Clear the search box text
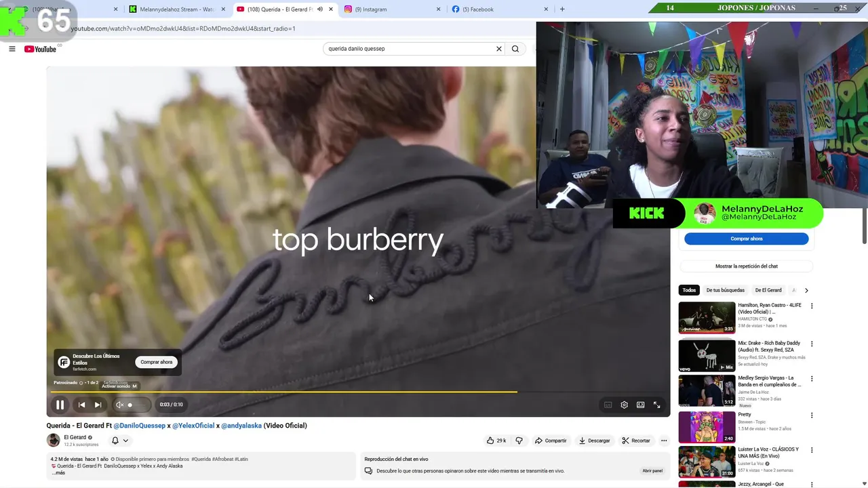The height and width of the screenshot is (488, 868). (499, 49)
